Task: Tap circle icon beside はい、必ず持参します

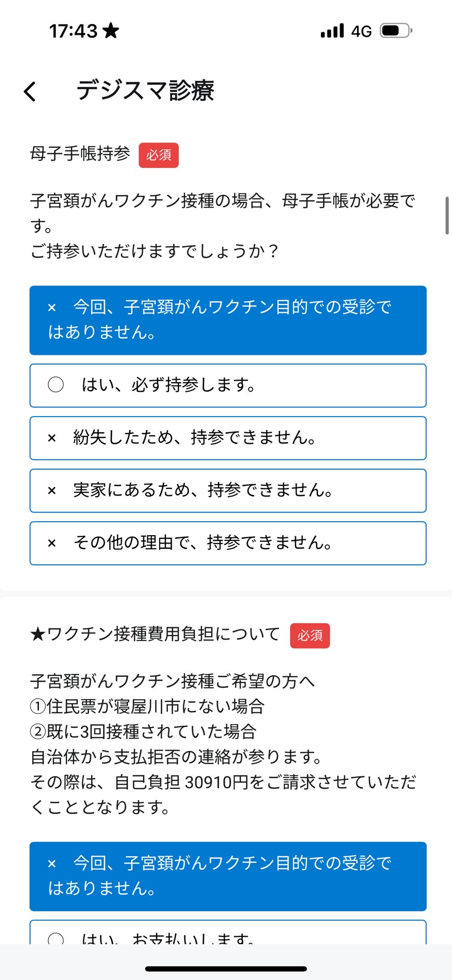Action: pos(56,385)
